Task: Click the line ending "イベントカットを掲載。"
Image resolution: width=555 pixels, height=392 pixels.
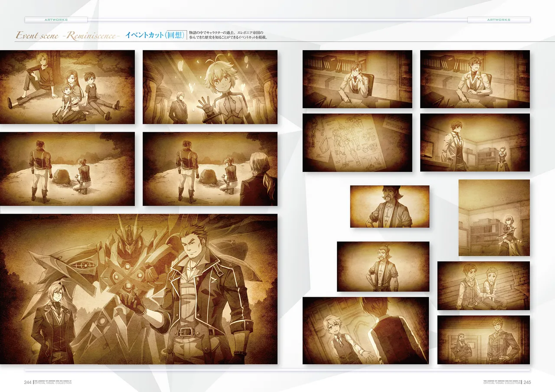Action: 228,38
